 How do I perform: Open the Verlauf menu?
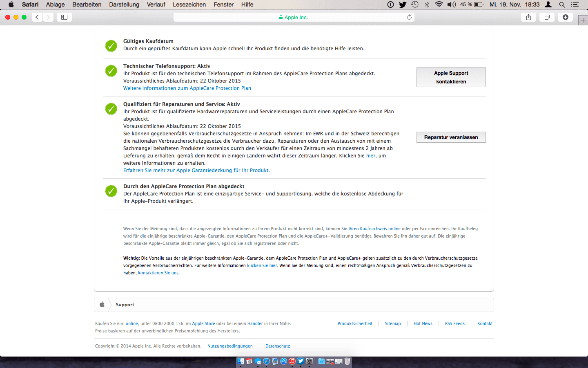(156, 4)
